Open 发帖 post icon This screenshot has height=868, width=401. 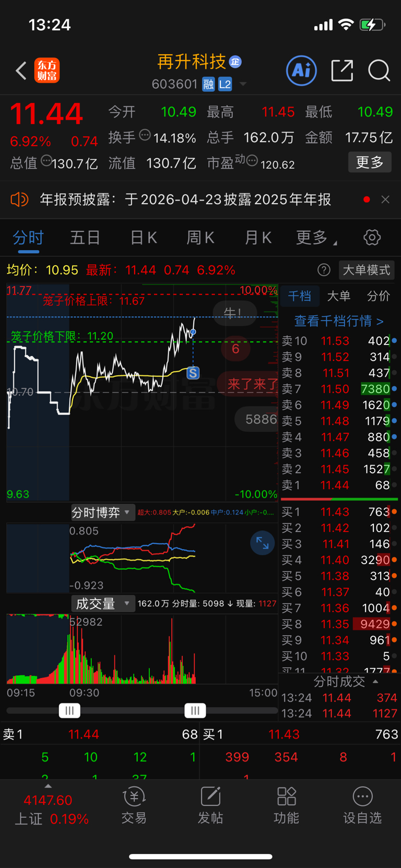point(210,806)
